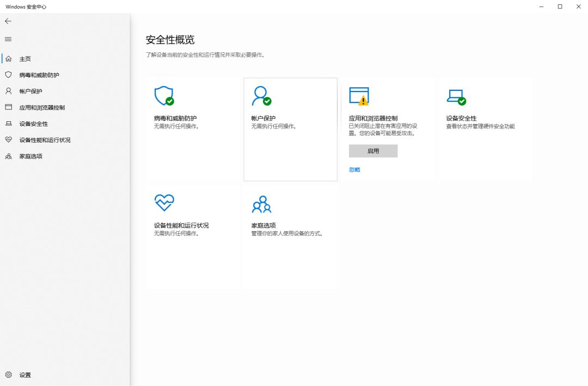Screen dimensions: 588x386
Task: Click the person icon for 帐户保护 in sidebar
Action: click(8, 91)
